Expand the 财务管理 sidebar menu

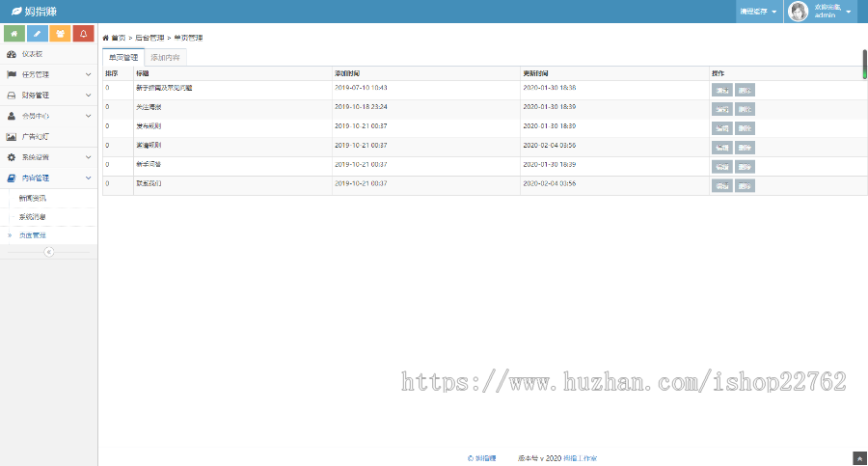point(48,96)
